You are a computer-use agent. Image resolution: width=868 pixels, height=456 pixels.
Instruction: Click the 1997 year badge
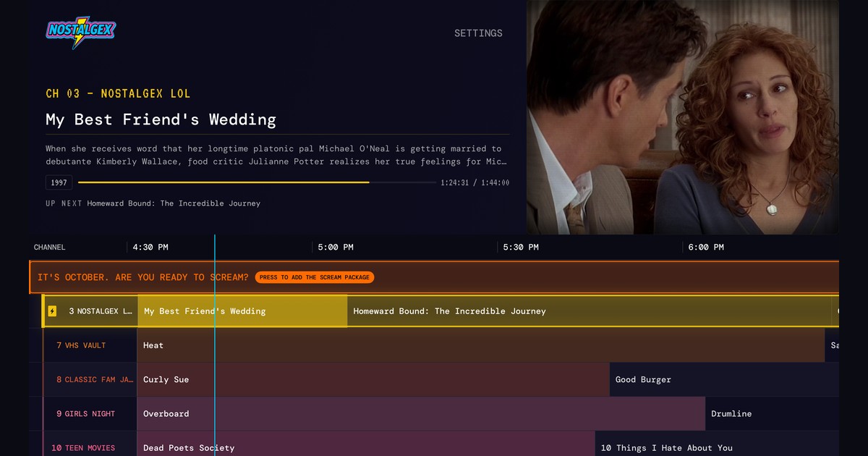click(59, 182)
